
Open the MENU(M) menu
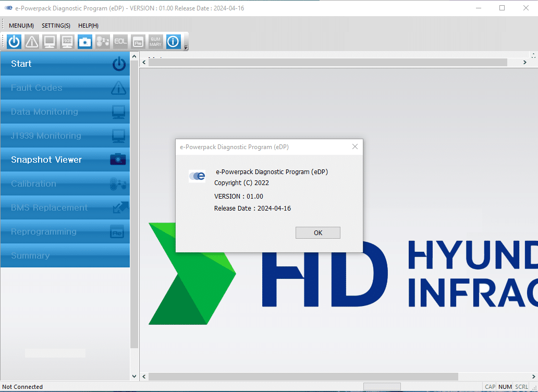click(x=21, y=26)
